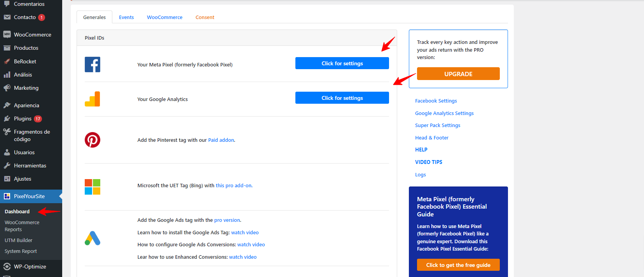Switch to the Events tab
This screenshot has width=644, height=277.
[x=126, y=17]
